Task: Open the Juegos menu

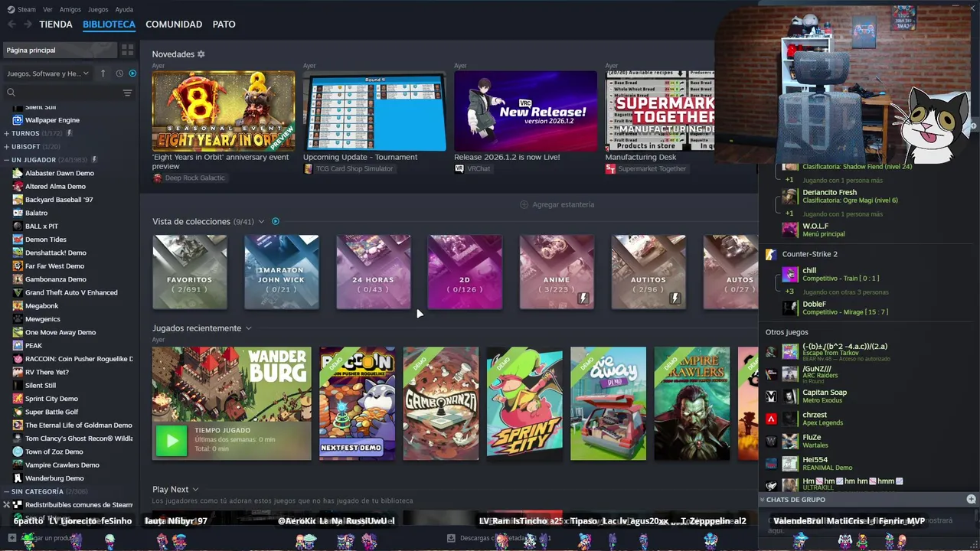Action: 98,9
